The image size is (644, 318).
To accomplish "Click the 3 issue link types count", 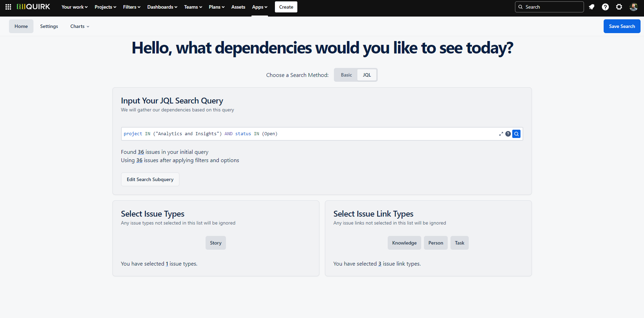I will pyautogui.click(x=380, y=264).
